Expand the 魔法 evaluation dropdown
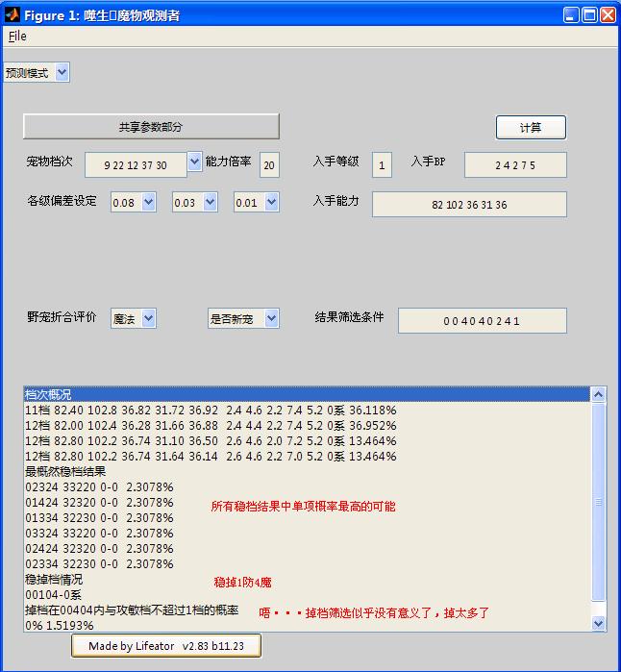621x672 pixels. tap(133, 318)
